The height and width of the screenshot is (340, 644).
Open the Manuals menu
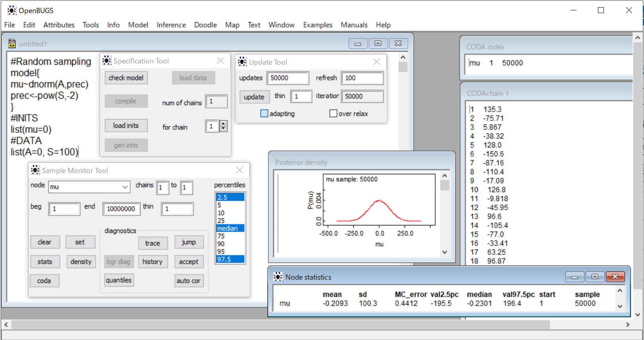coord(354,25)
